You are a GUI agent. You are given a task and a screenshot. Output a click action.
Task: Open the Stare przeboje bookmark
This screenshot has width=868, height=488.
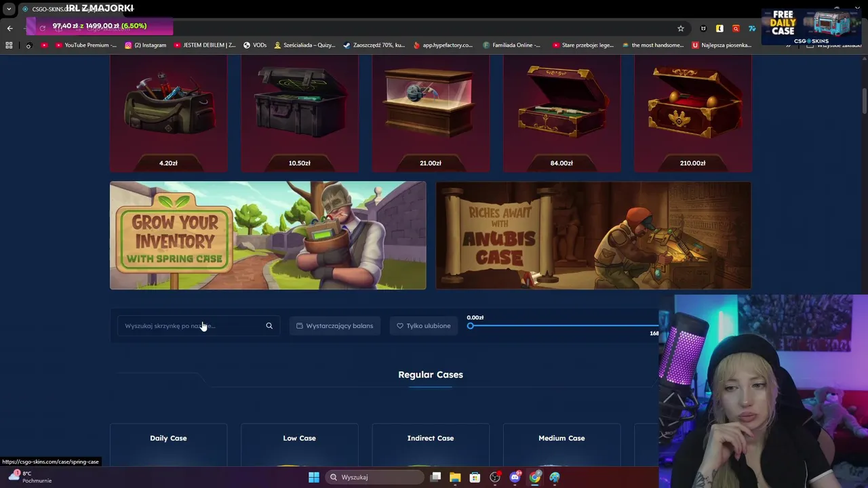click(583, 45)
